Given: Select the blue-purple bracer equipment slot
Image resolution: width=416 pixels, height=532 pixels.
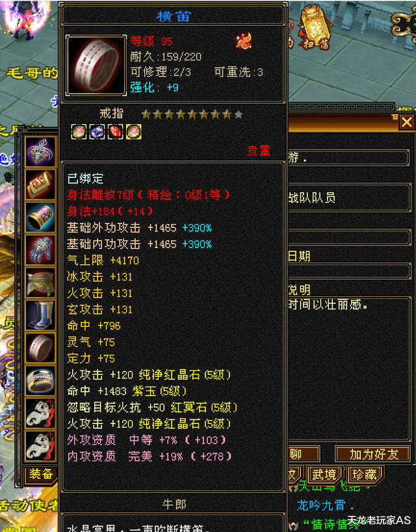Looking at the screenshot, I should point(40,217).
